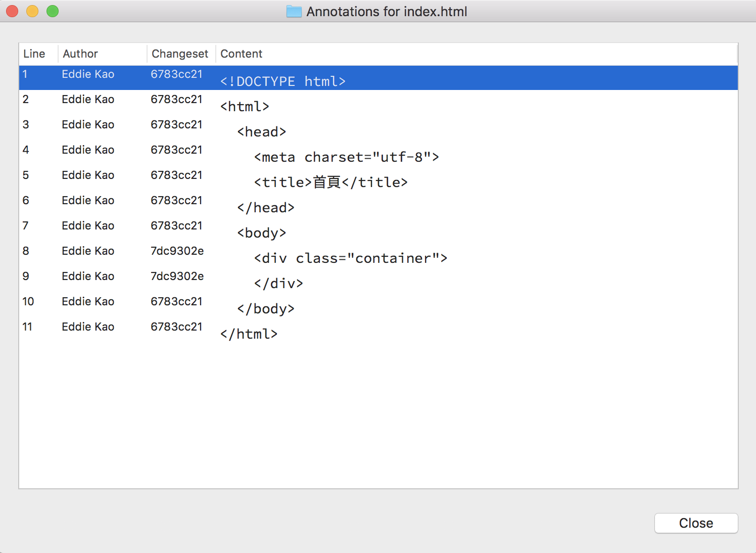
Task: Select the closing html tag row
Action: point(249,334)
